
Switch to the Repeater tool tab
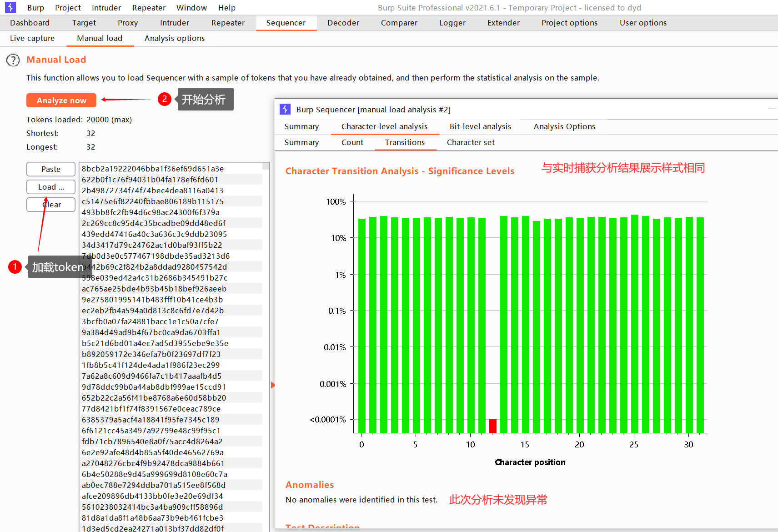(228, 23)
